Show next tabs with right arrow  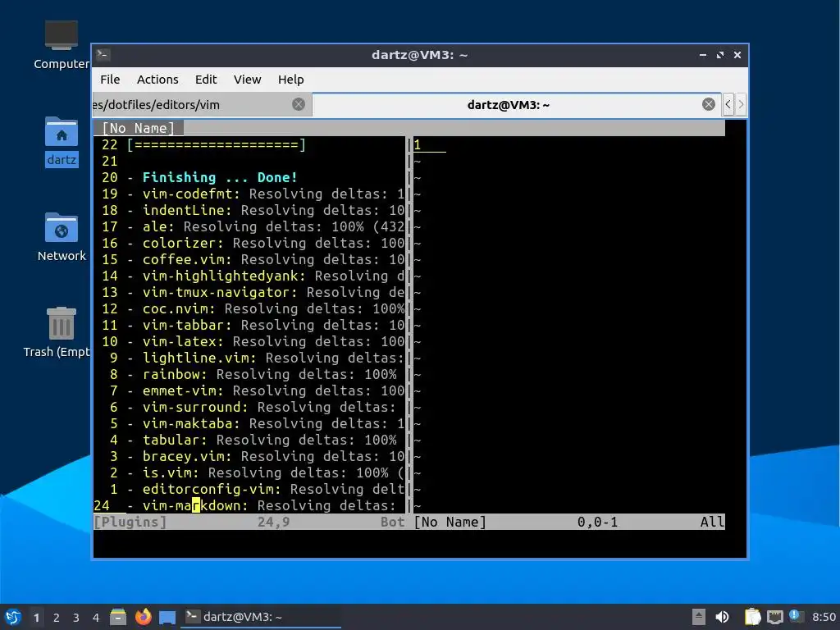(x=741, y=104)
